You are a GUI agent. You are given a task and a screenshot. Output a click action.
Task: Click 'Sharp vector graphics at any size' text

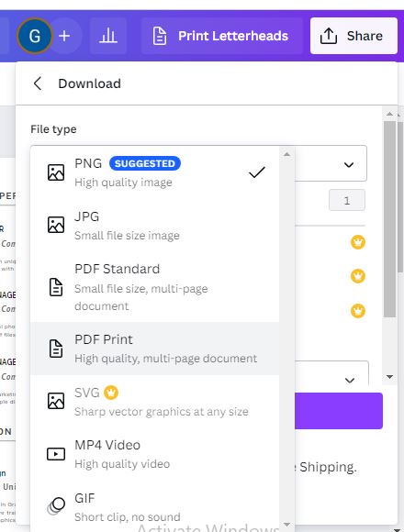pos(162,412)
